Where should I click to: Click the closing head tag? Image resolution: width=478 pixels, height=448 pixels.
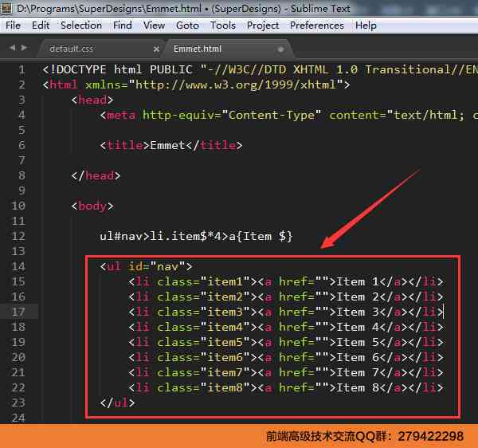[x=96, y=175]
